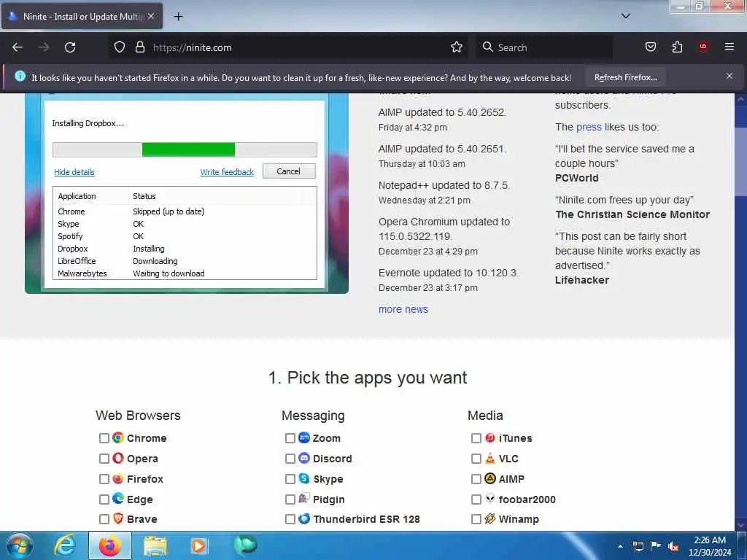
Task: Click the AIMP app icon
Action: coord(489,478)
